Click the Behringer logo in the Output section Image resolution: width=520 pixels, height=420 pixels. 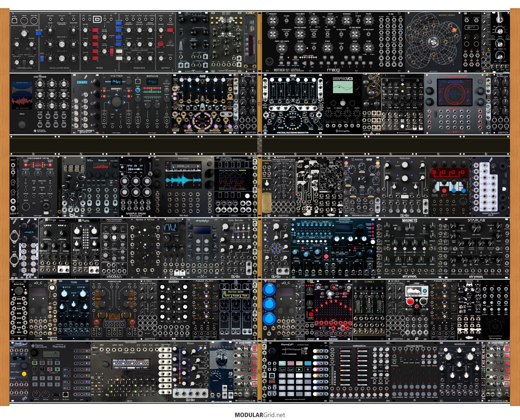pyautogui.click(x=170, y=43)
